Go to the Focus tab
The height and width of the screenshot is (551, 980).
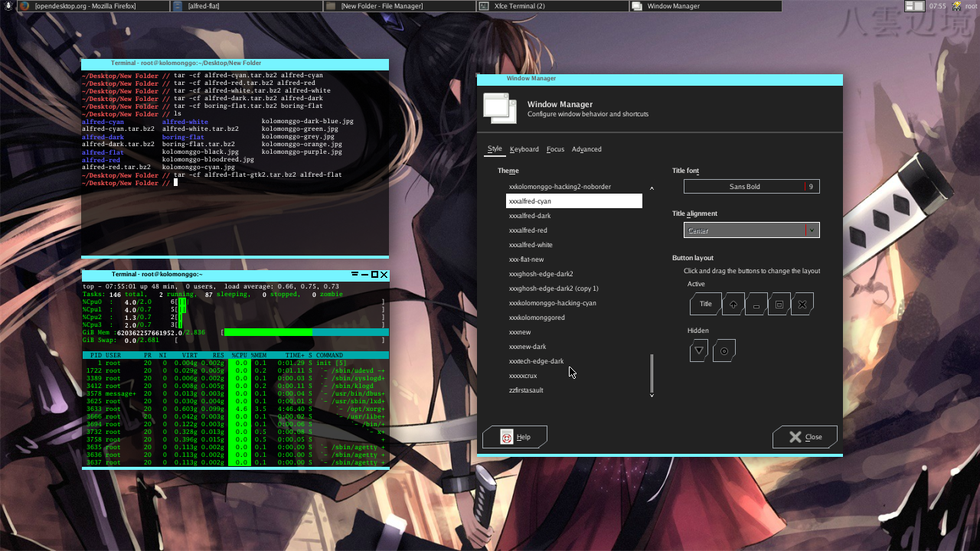[555, 149]
